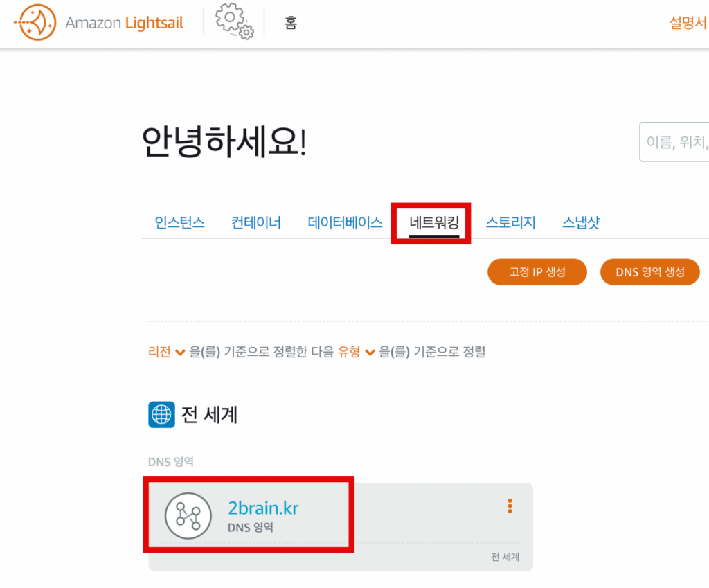Click the DNS zone network icon
This screenshot has height=588, width=709.
[x=188, y=515]
